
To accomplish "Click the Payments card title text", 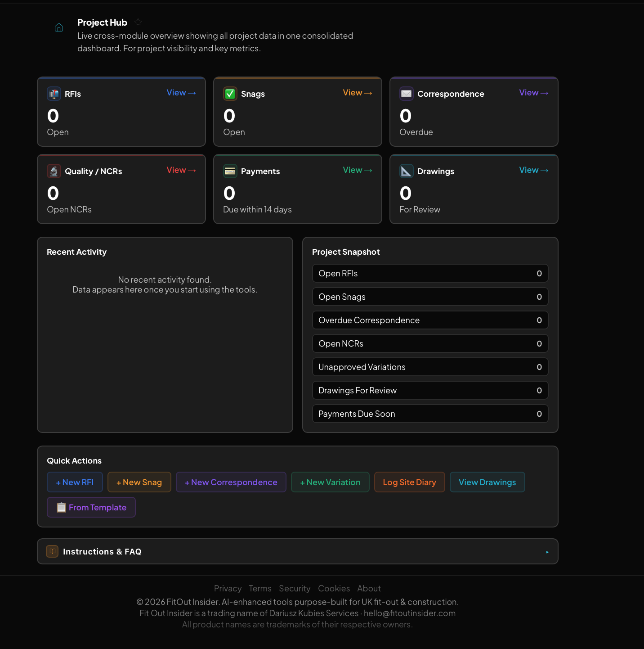I will click(x=260, y=171).
